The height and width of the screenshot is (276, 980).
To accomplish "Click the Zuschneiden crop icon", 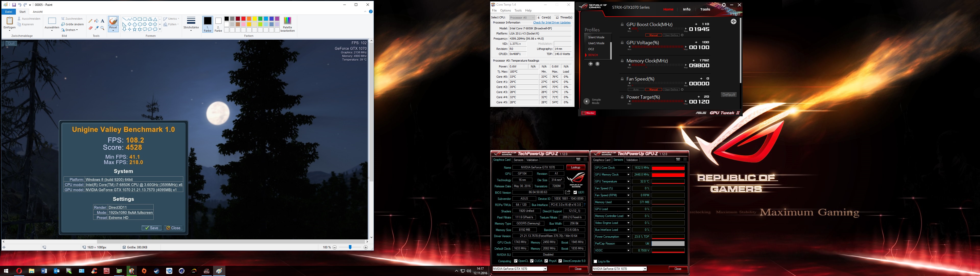I will (x=63, y=19).
